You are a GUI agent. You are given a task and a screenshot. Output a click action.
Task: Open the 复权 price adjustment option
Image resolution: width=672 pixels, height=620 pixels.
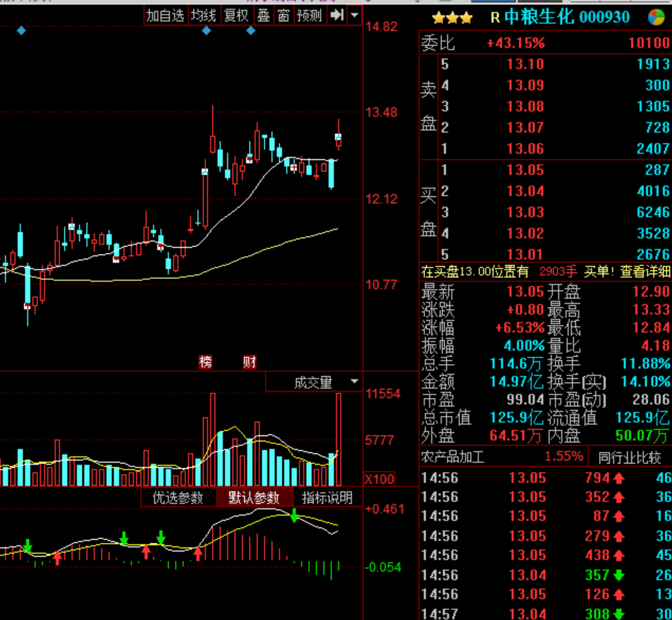(x=236, y=16)
